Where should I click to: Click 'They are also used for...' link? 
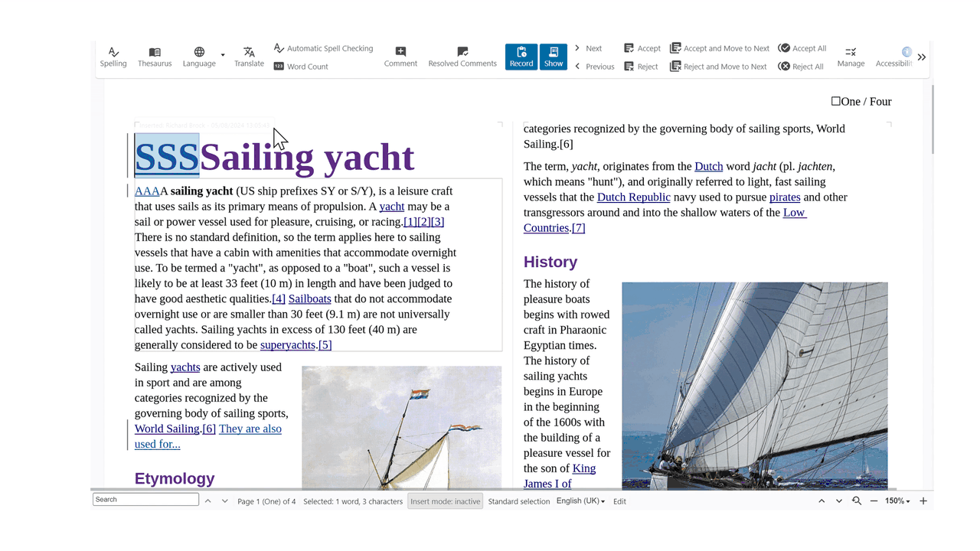[208, 436]
